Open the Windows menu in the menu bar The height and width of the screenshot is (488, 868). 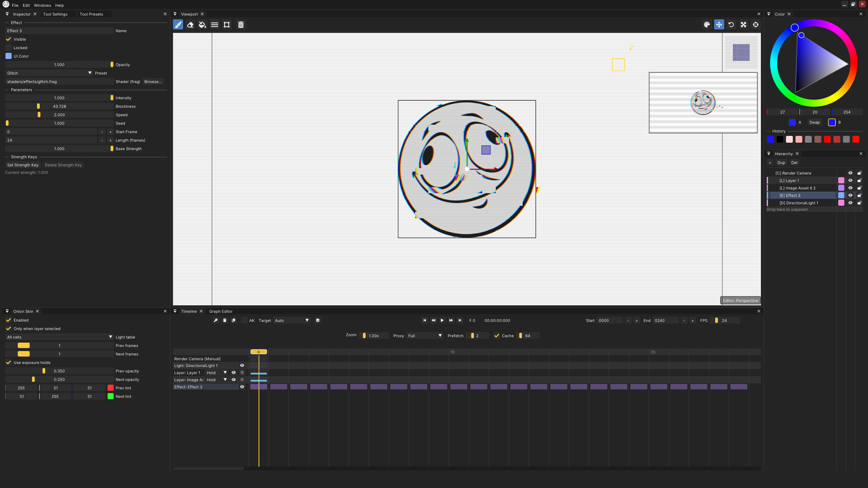point(42,5)
